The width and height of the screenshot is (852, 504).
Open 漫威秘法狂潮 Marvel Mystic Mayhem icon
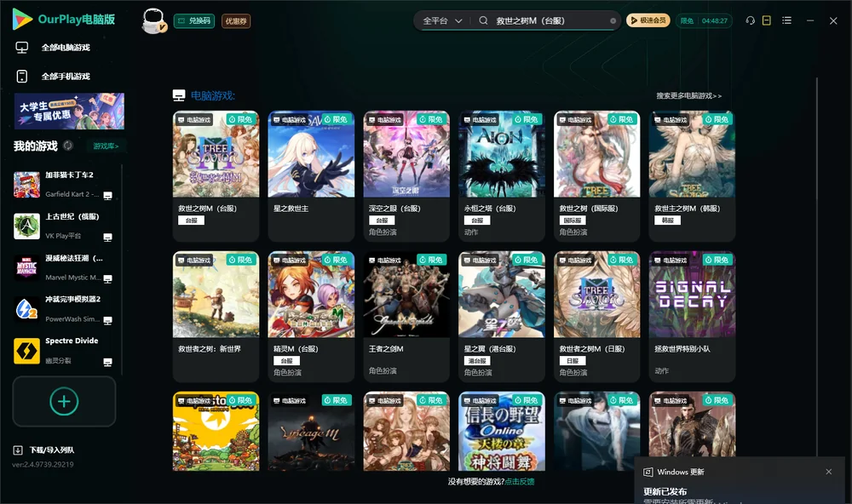click(26, 267)
